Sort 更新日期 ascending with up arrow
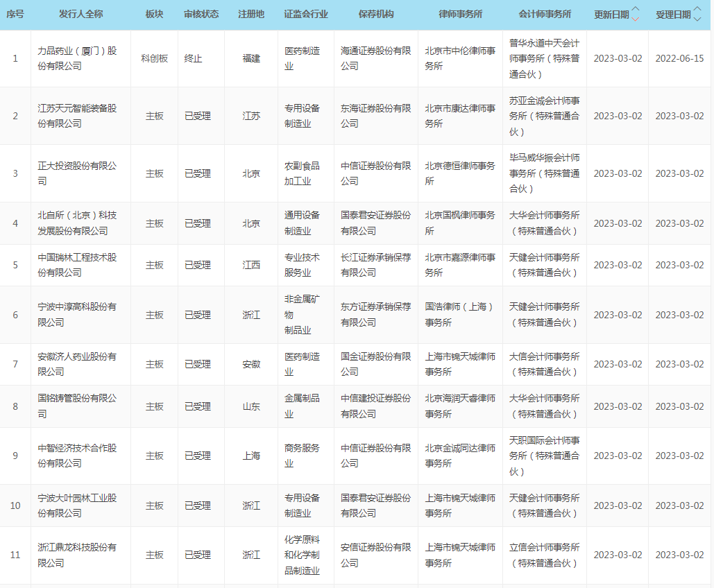The height and width of the screenshot is (588, 714). (636, 10)
